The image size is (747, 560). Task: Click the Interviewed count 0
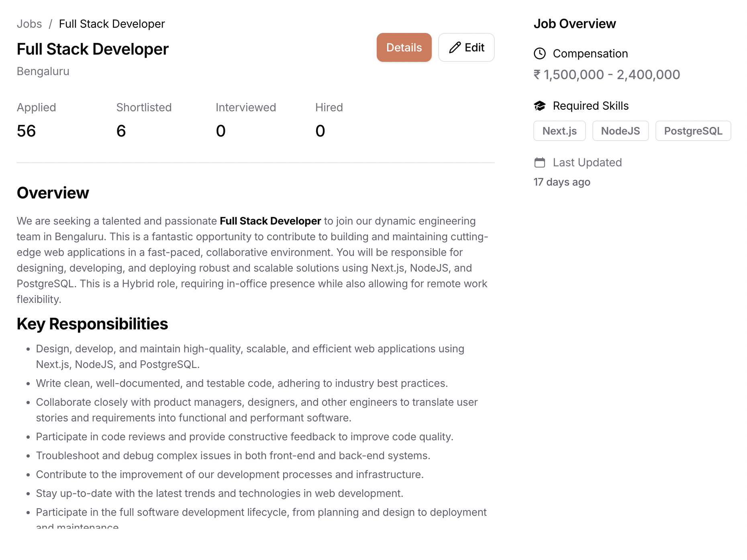(x=220, y=131)
